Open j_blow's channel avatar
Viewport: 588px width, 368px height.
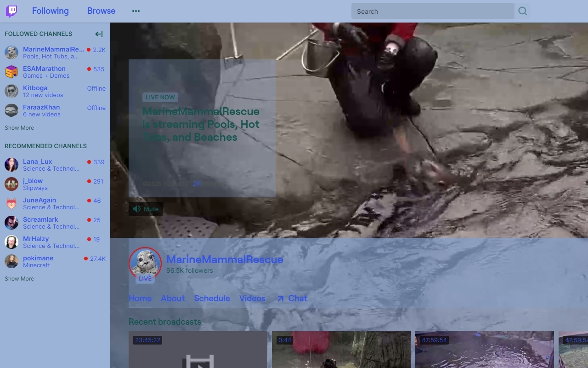tap(11, 184)
